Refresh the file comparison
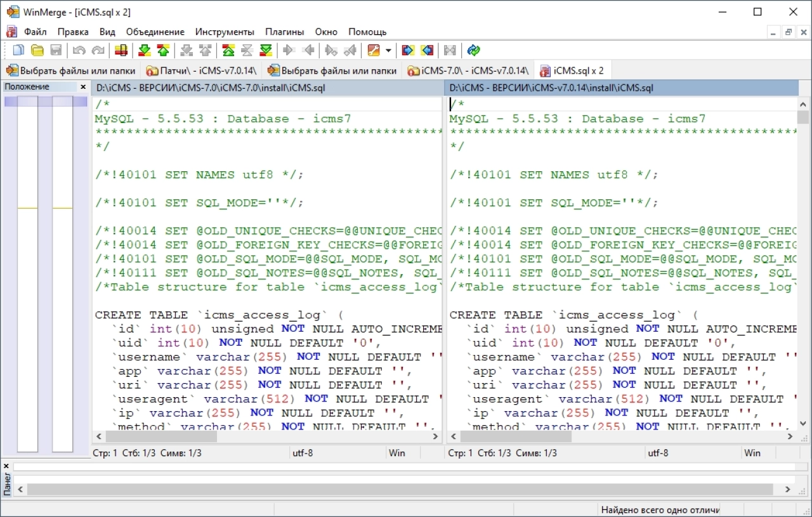Viewport: 812px width, 517px height. [473, 50]
